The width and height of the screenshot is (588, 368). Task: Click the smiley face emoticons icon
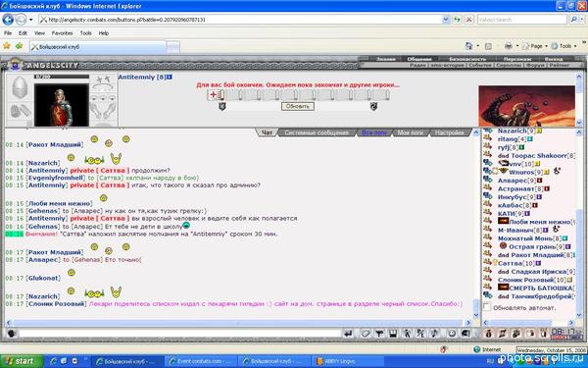pyautogui.click(x=452, y=334)
